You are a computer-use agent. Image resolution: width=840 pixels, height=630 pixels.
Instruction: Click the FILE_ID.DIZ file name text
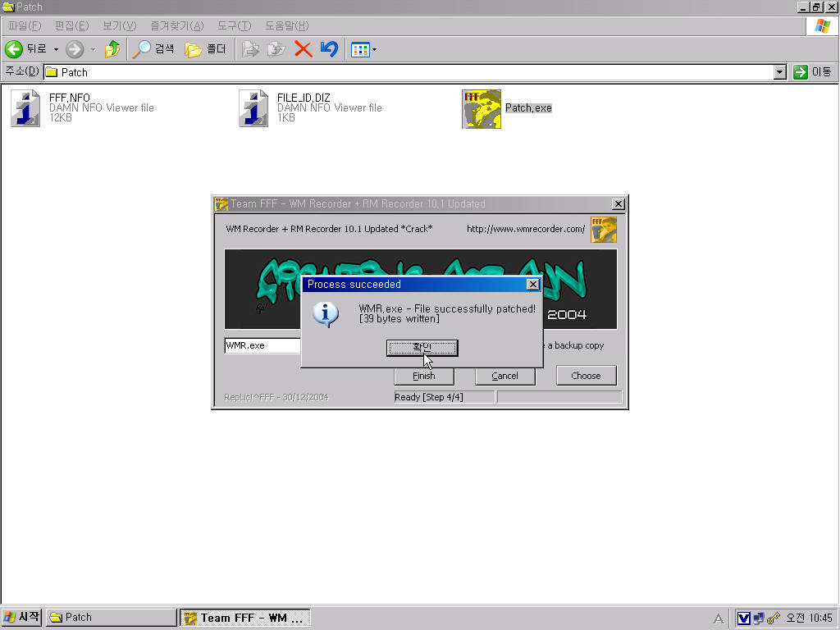(x=304, y=98)
